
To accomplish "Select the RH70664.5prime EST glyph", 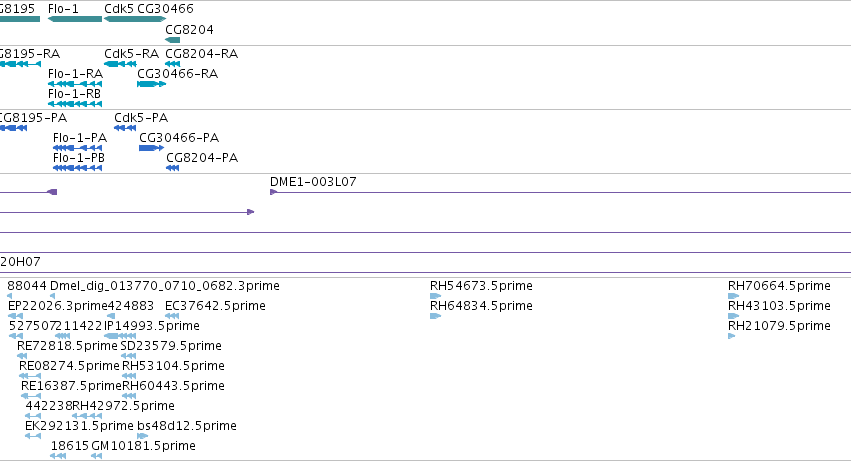I will [733, 296].
